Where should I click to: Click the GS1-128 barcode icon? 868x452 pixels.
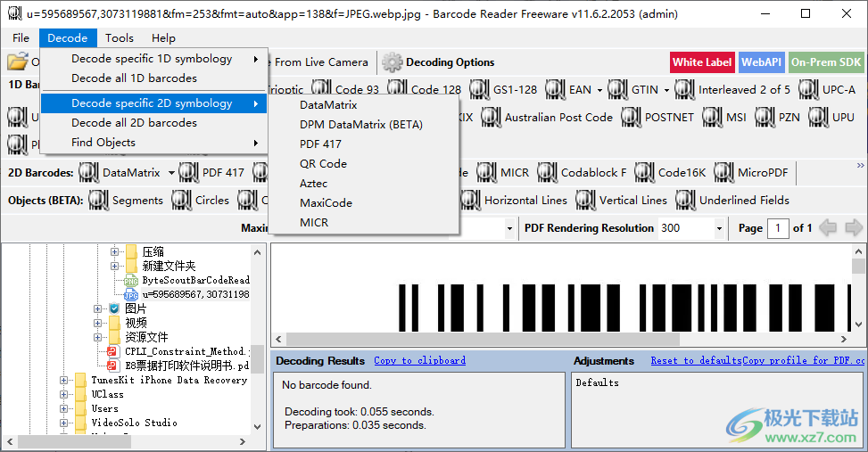pyautogui.click(x=479, y=89)
